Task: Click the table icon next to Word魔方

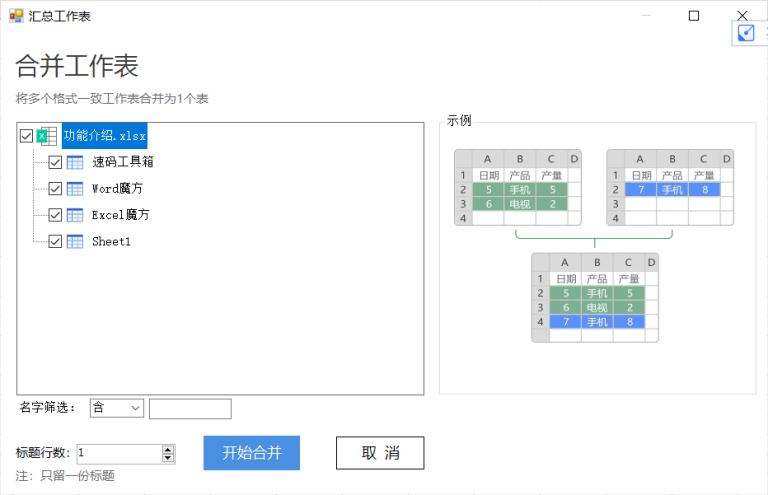Action: [x=75, y=188]
